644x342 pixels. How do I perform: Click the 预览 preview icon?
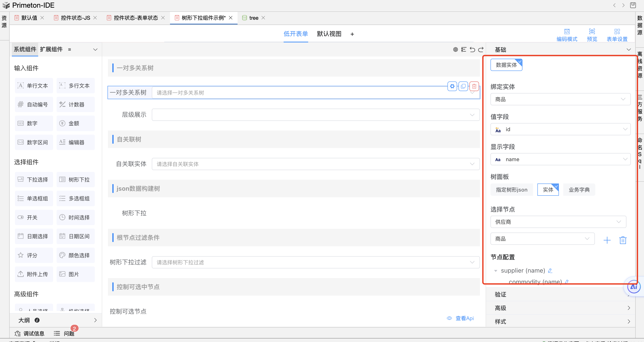[592, 35]
